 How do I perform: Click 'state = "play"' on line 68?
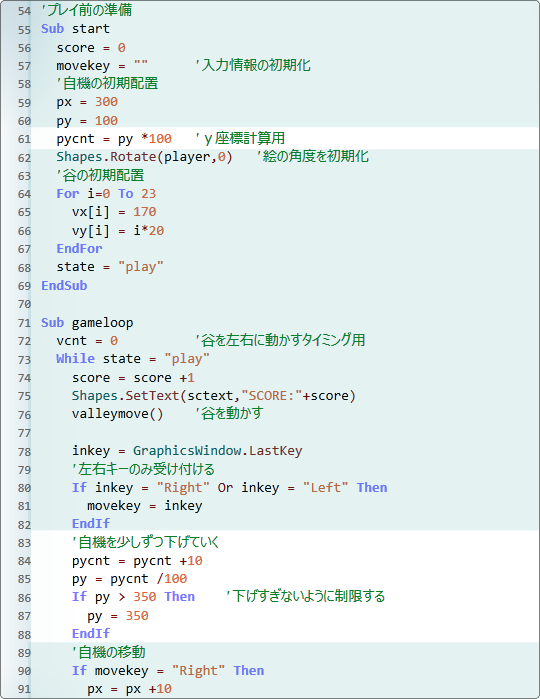coord(110,267)
